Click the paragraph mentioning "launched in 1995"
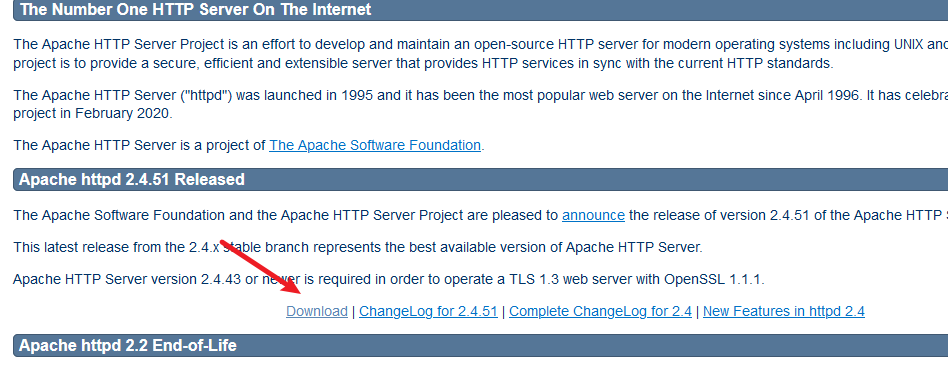The image size is (948, 368). click(481, 104)
